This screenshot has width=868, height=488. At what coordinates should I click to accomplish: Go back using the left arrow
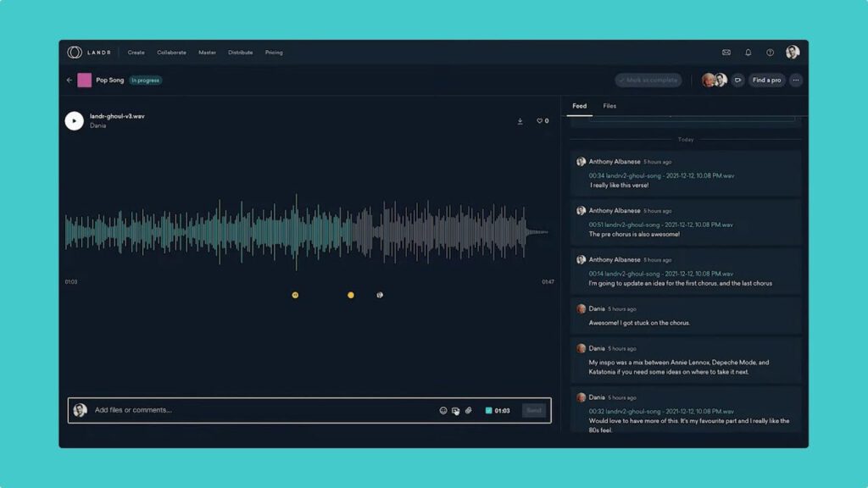click(x=70, y=80)
